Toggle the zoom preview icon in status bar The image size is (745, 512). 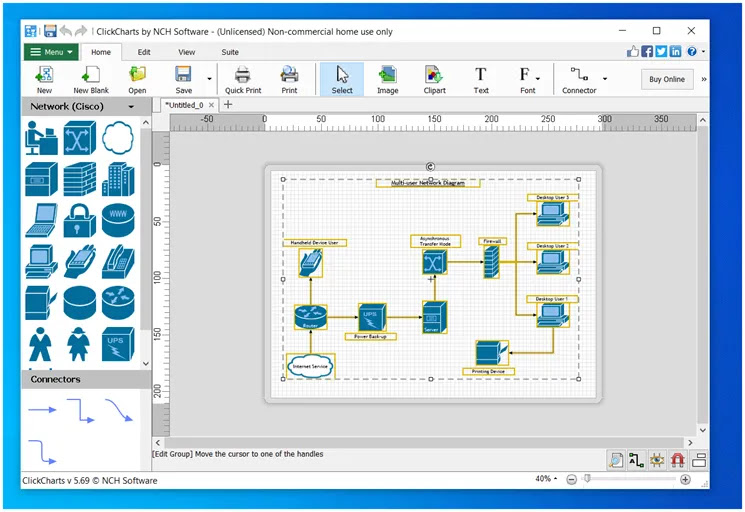616,460
